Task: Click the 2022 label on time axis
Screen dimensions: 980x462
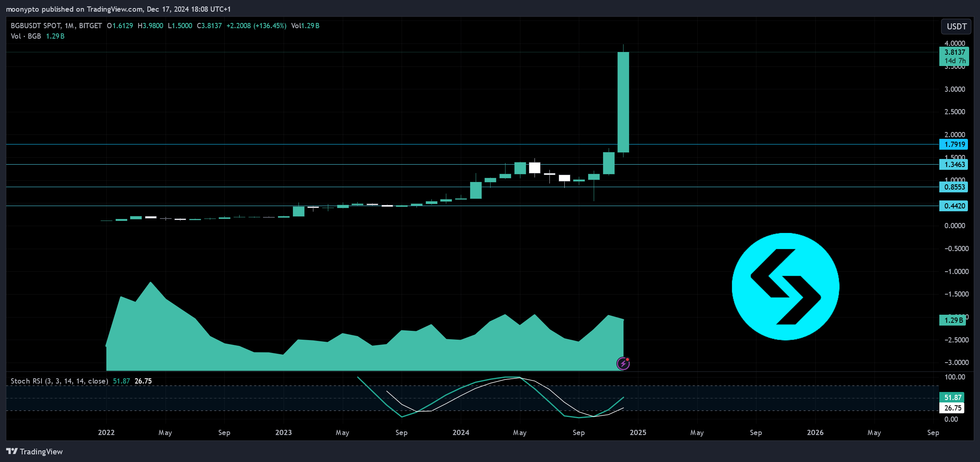Action: (106, 433)
